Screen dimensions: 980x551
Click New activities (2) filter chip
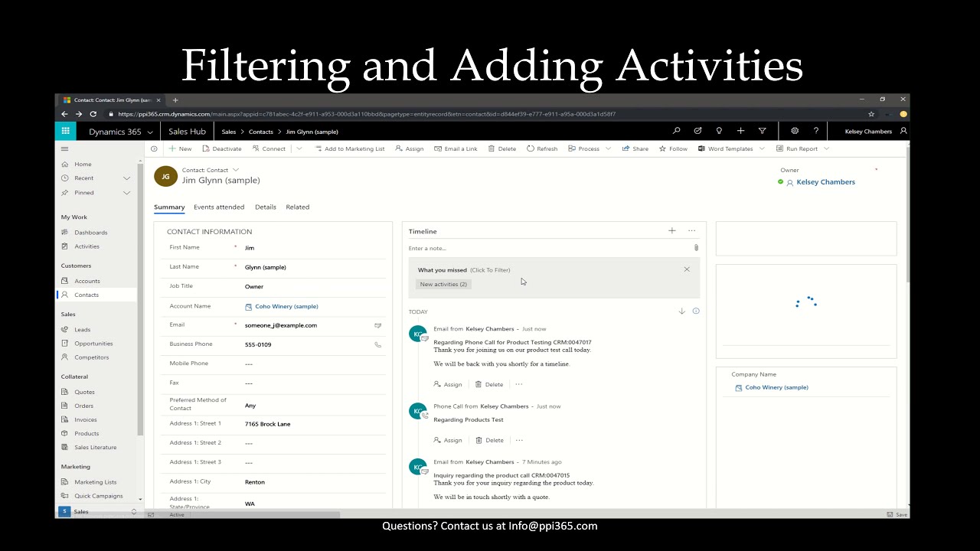pyautogui.click(x=443, y=284)
